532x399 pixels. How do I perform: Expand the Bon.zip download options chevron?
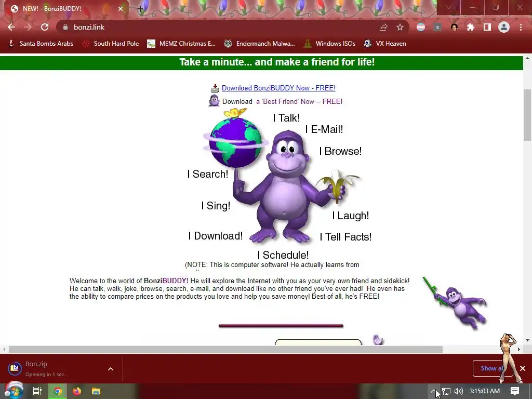(111, 369)
